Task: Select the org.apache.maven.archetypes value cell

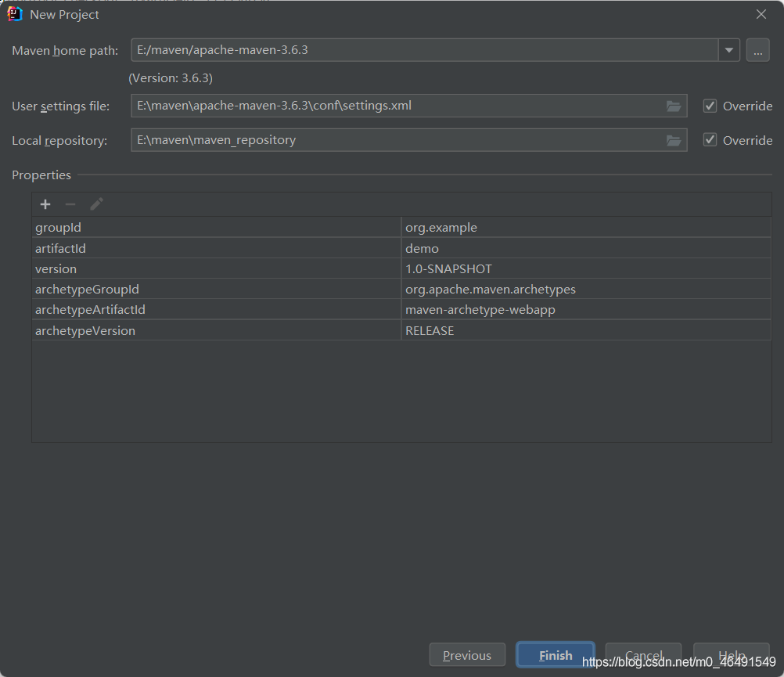Action: 586,290
